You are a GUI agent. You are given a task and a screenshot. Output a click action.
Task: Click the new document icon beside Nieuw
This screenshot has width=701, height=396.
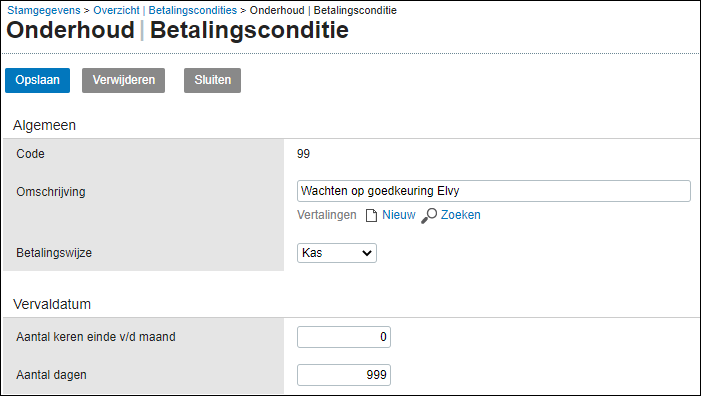[371, 215]
